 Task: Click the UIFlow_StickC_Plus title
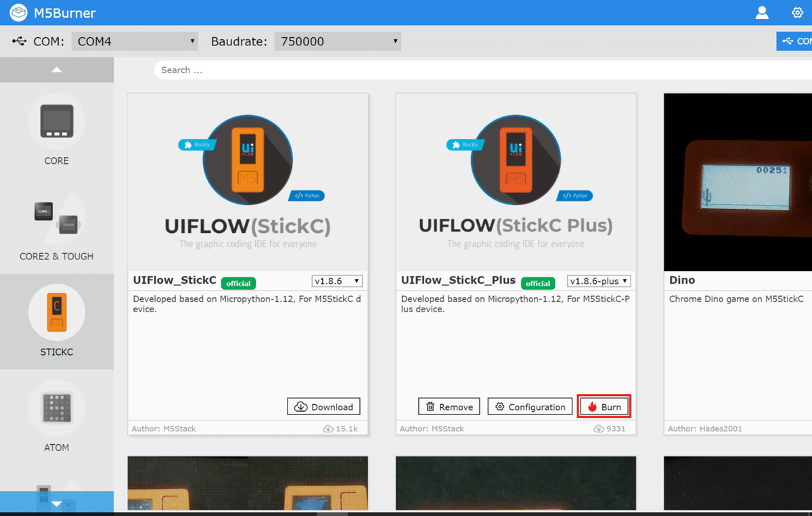(458, 280)
